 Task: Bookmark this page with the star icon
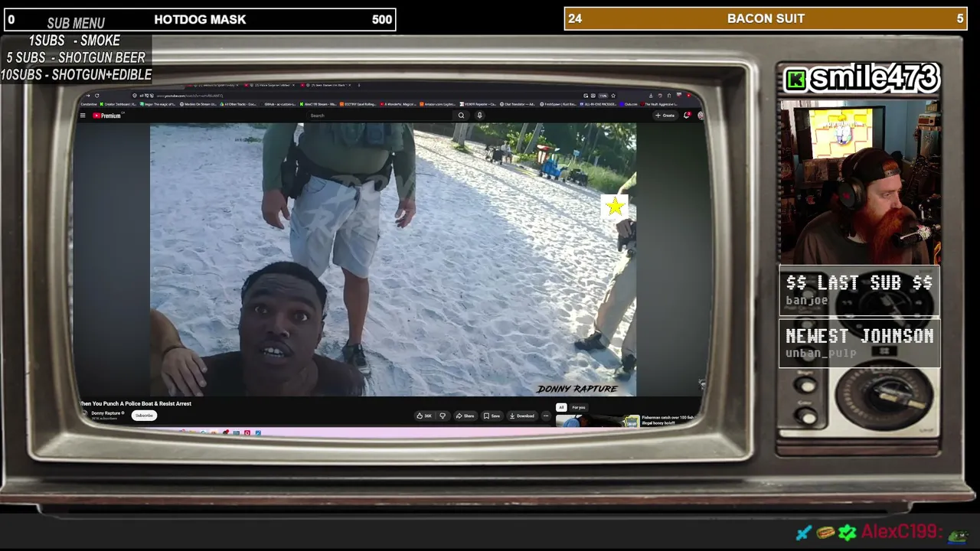tap(613, 96)
